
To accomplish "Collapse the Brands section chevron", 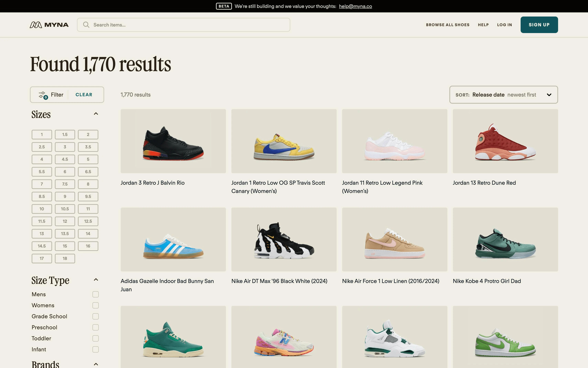I will tap(96, 364).
